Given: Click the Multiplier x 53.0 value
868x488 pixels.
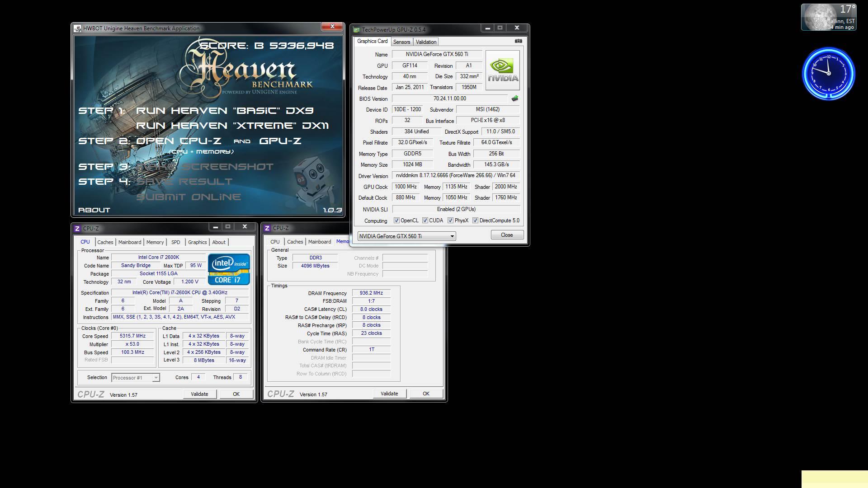Looking at the screenshot, I should point(132,344).
